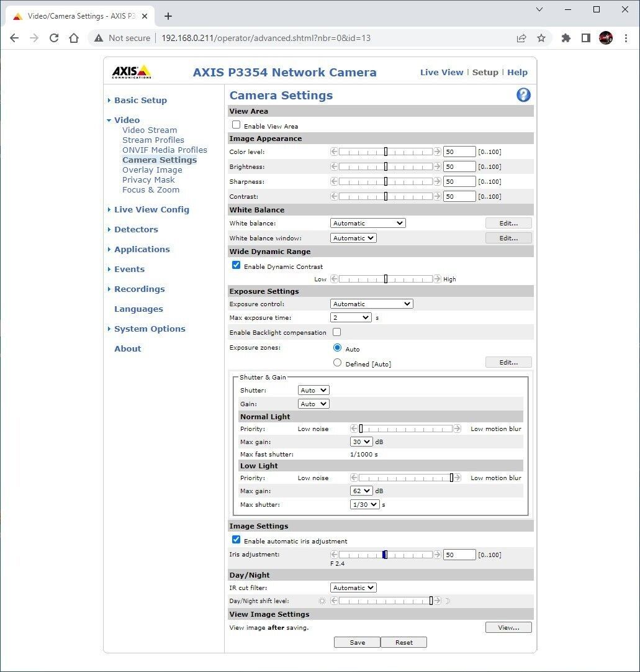Click View... image settings button
This screenshot has height=672, width=640.
[508, 627]
